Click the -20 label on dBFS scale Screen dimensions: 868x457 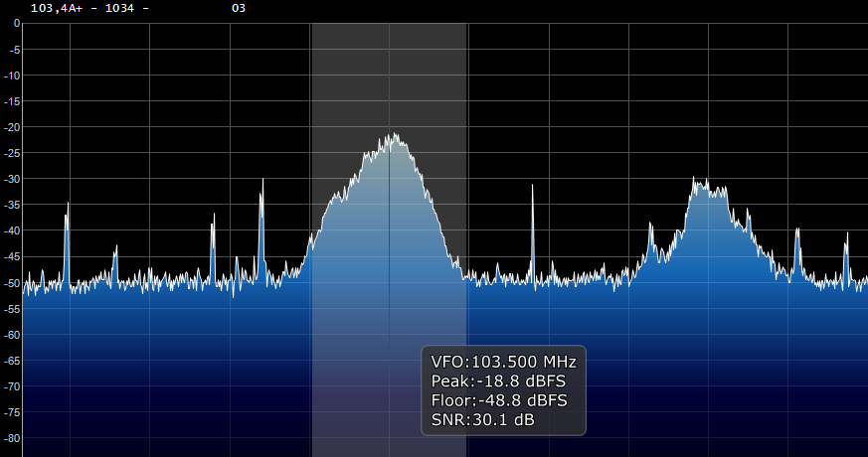[12, 127]
